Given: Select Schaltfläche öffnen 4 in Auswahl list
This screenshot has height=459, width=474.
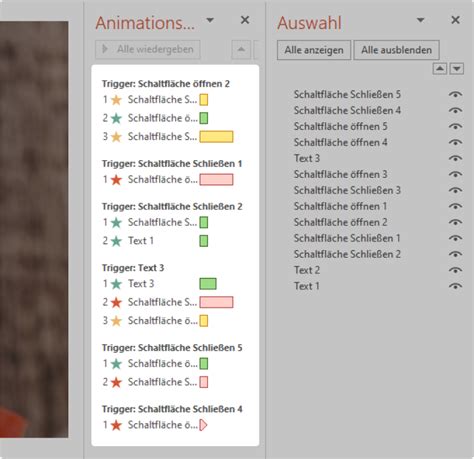Looking at the screenshot, I should click(340, 142).
